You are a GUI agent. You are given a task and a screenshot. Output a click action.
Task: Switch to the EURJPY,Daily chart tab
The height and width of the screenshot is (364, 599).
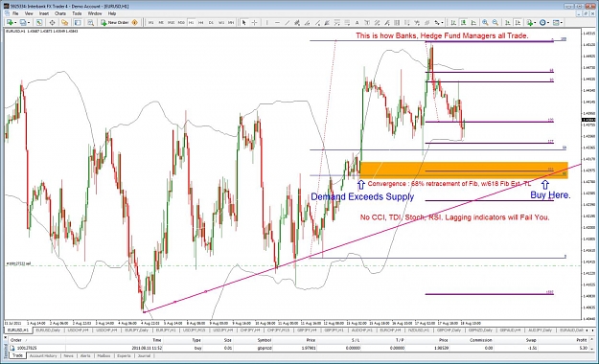click(136, 330)
